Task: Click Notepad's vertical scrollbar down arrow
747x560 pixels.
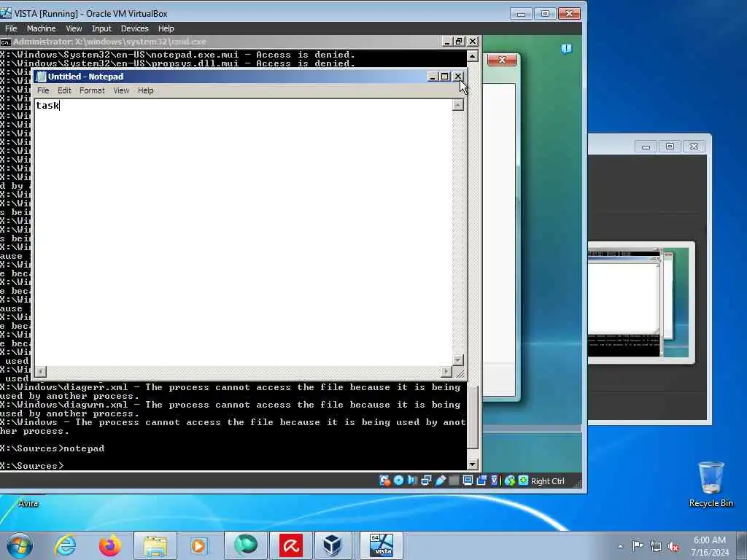Action: click(458, 360)
